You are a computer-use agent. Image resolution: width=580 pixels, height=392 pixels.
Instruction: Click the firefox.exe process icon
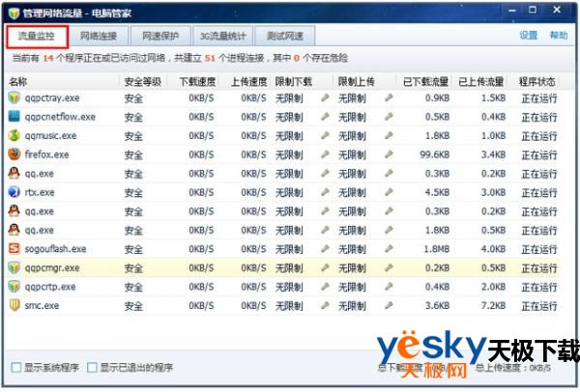click(x=14, y=154)
